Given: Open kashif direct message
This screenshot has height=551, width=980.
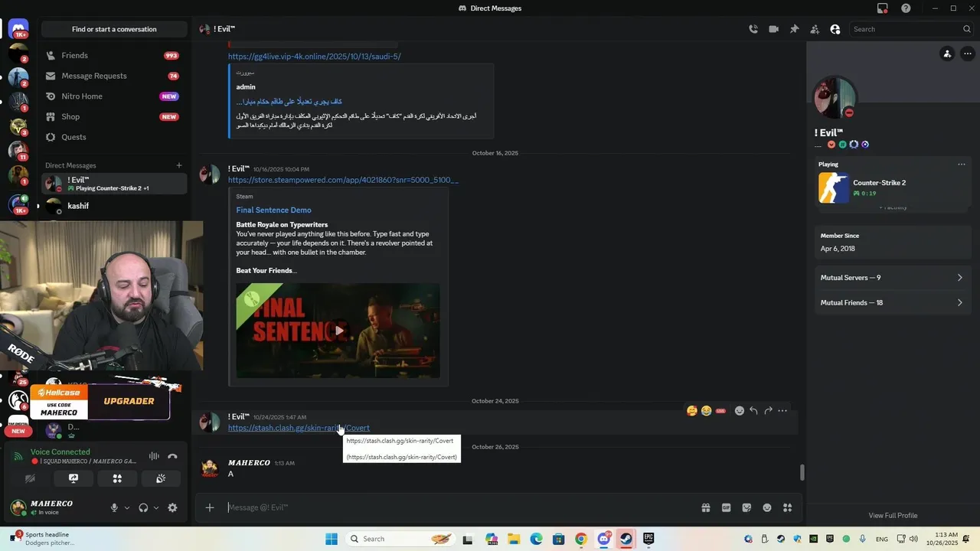Looking at the screenshot, I should (x=114, y=206).
